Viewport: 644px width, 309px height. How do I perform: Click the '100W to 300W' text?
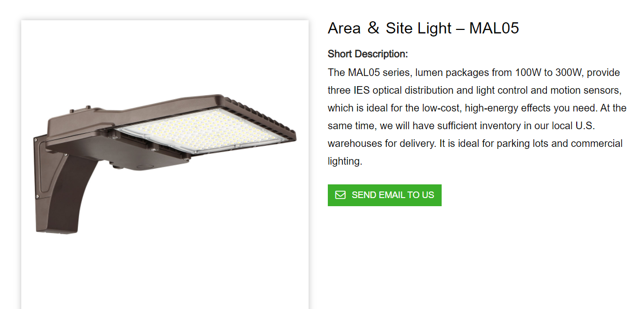click(x=549, y=72)
